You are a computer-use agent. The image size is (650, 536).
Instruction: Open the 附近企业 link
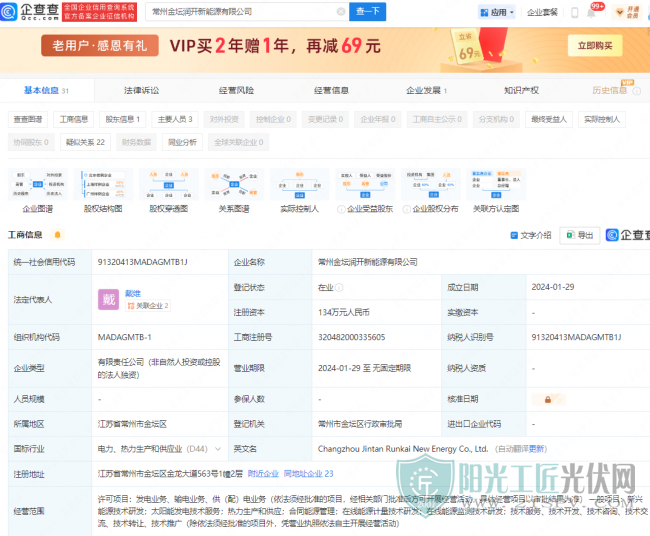point(262,473)
